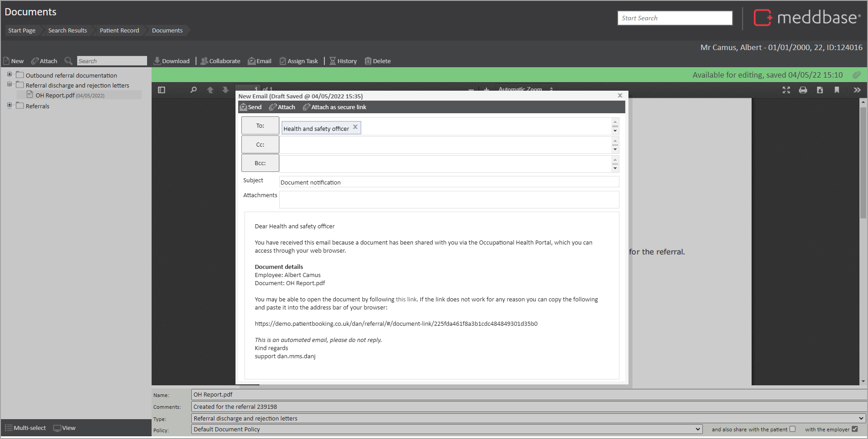Uncheck the share with the employer checkbox
This screenshot has height=439, width=868.
pyautogui.click(x=854, y=429)
